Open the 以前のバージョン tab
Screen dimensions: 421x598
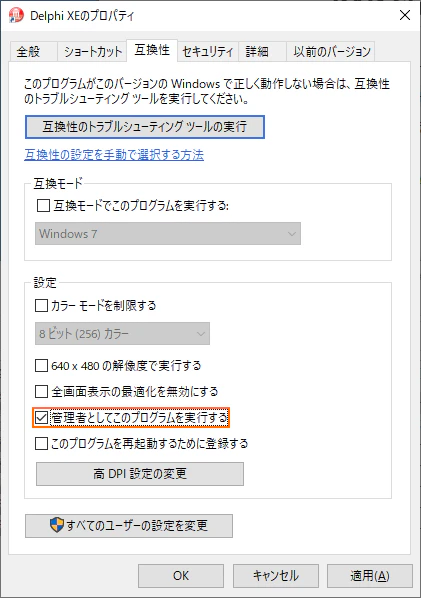click(x=331, y=51)
